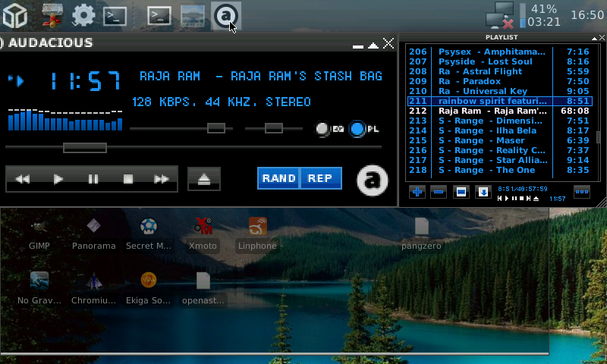Click the song position seek bar handle
The height and width of the screenshot is (364, 607).
tap(85, 147)
